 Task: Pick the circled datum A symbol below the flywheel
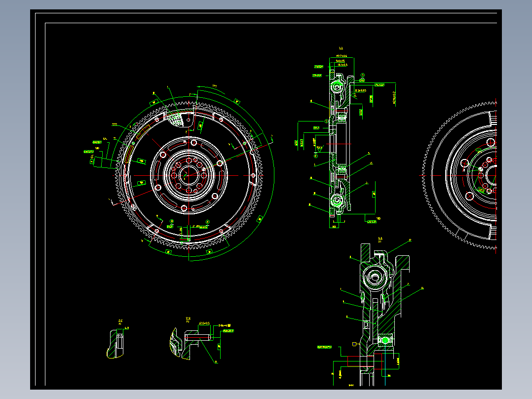click(x=208, y=222)
